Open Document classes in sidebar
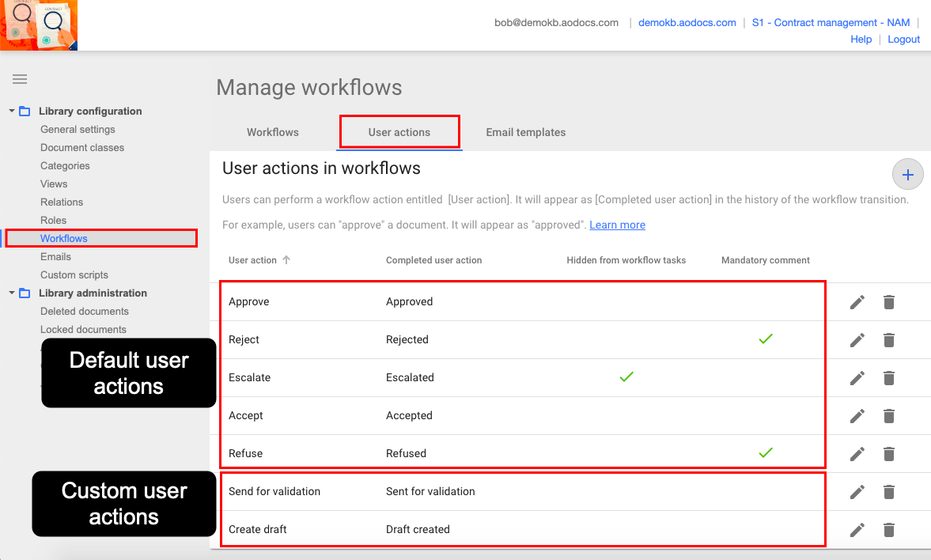 tap(82, 148)
